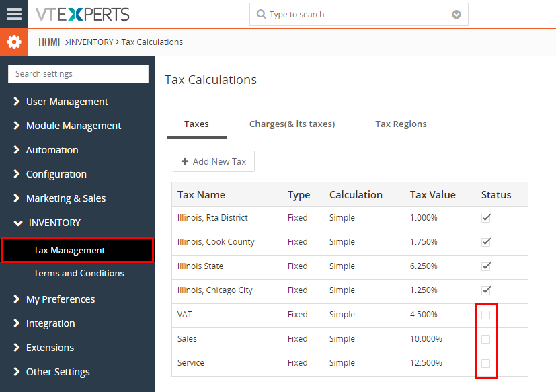Click the Tax Value column header

pos(432,194)
